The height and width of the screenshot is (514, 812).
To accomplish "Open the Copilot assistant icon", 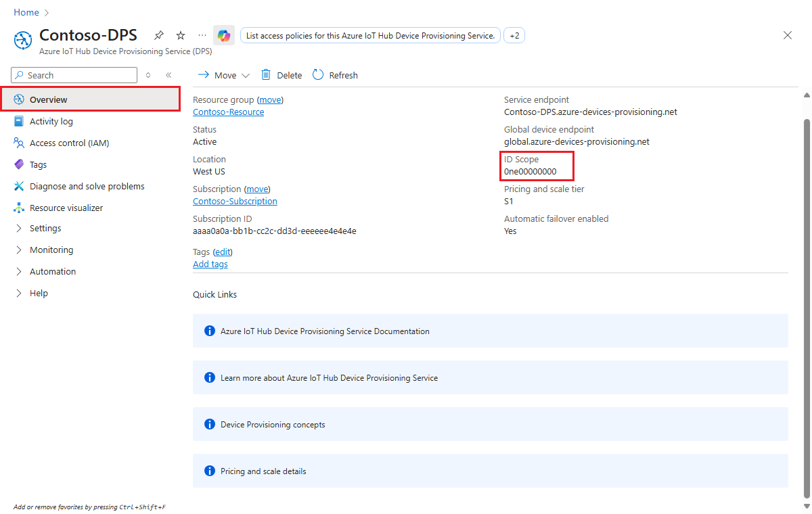I will (224, 35).
